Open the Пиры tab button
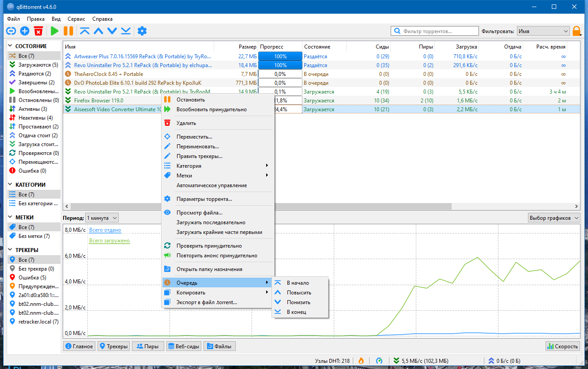This screenshot has width=588, height=369. (x=148, y=346)
